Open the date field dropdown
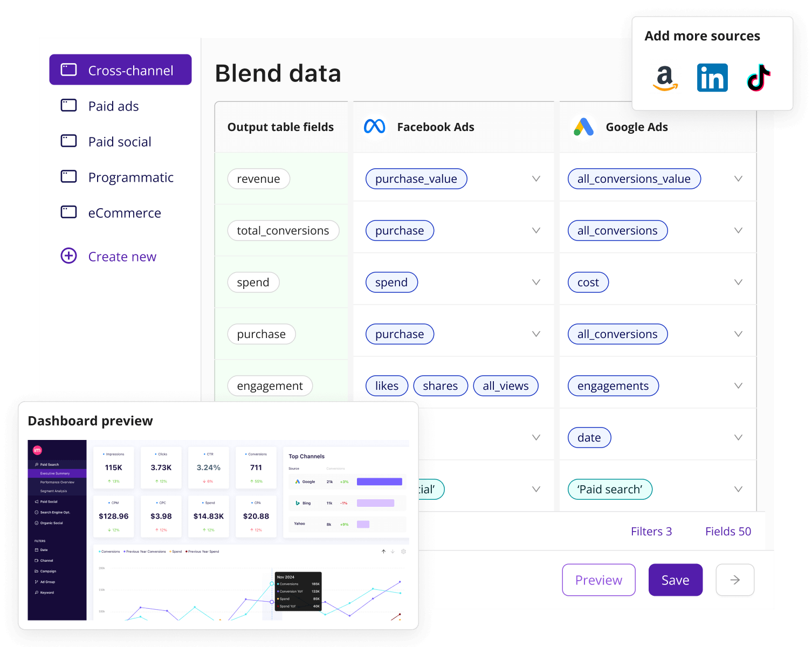 [738, 437]
